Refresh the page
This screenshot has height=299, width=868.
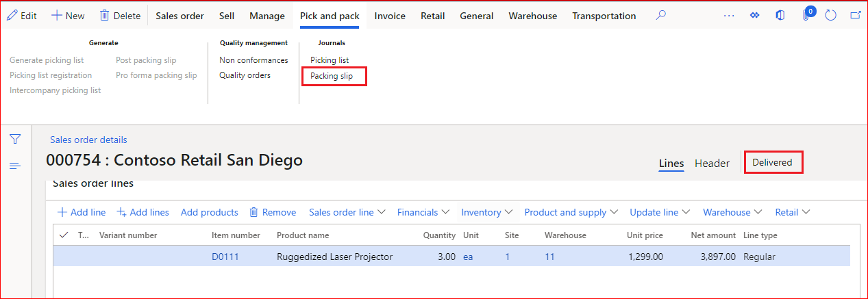point(831,16)
